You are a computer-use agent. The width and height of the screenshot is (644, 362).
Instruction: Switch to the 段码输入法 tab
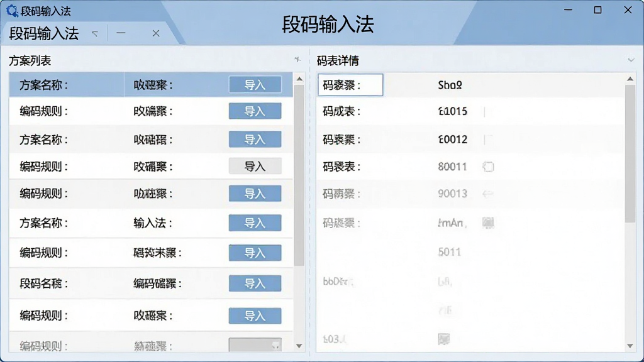point(44,33)
